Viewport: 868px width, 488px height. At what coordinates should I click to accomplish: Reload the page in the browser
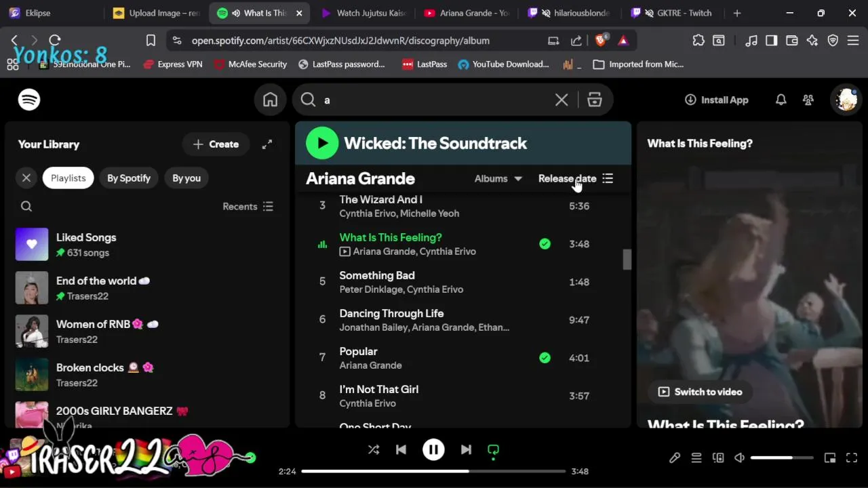[x=55, y=41]
